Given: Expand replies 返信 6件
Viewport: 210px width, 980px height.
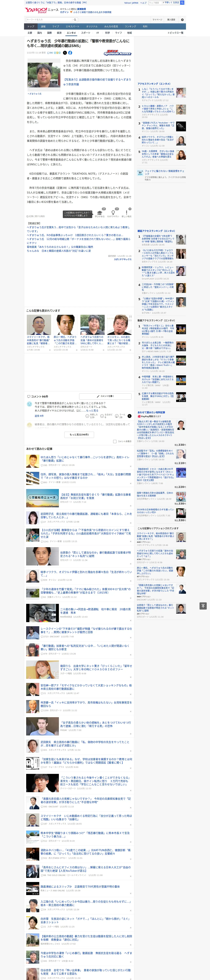Looking at the screenshot, I should point(39,416).
